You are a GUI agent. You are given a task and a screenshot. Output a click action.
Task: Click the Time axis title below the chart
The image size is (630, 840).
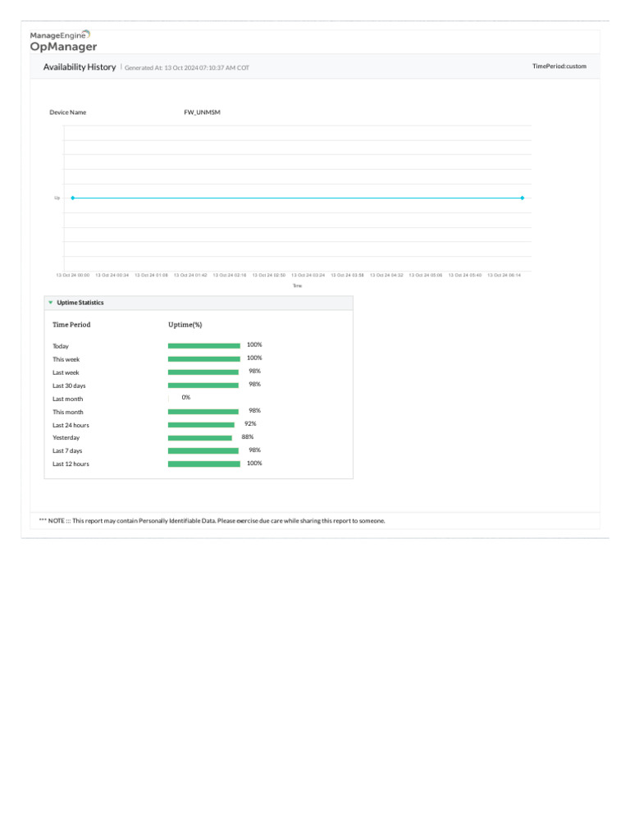click(297, 286)
